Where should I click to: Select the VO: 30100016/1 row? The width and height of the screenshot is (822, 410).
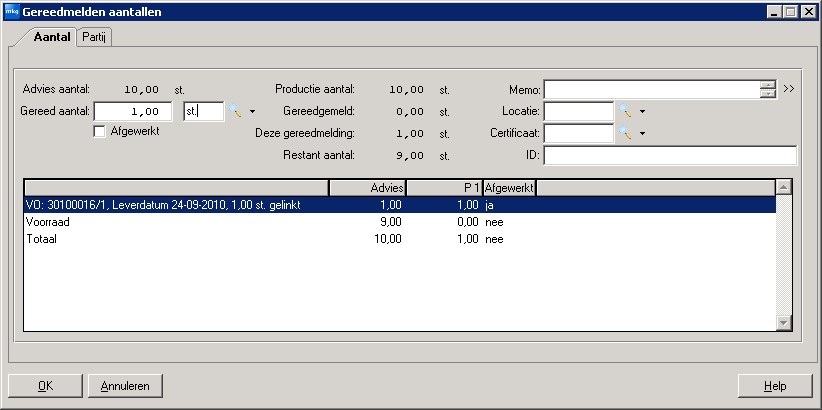(x=400, y=205)
